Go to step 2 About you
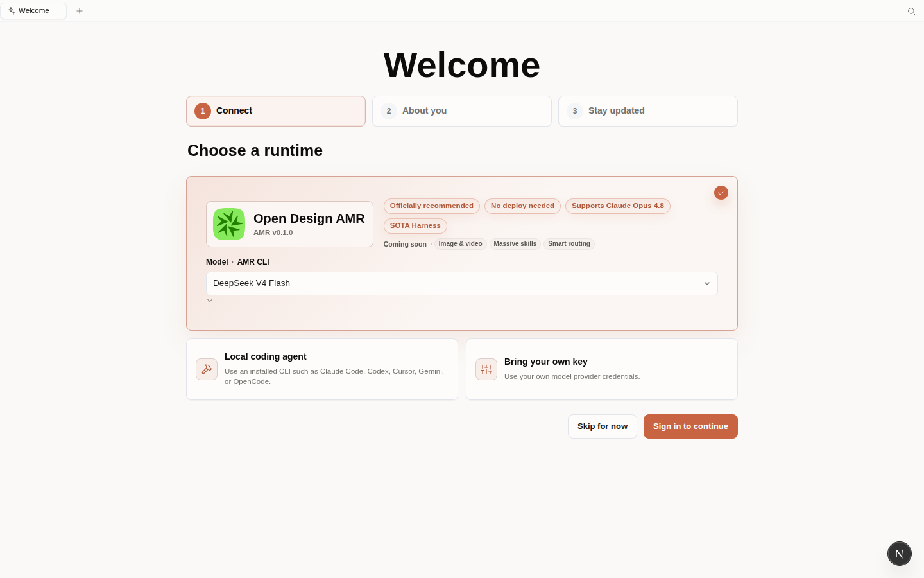Screen dimensions: 924x578 [x=462, y=111]
